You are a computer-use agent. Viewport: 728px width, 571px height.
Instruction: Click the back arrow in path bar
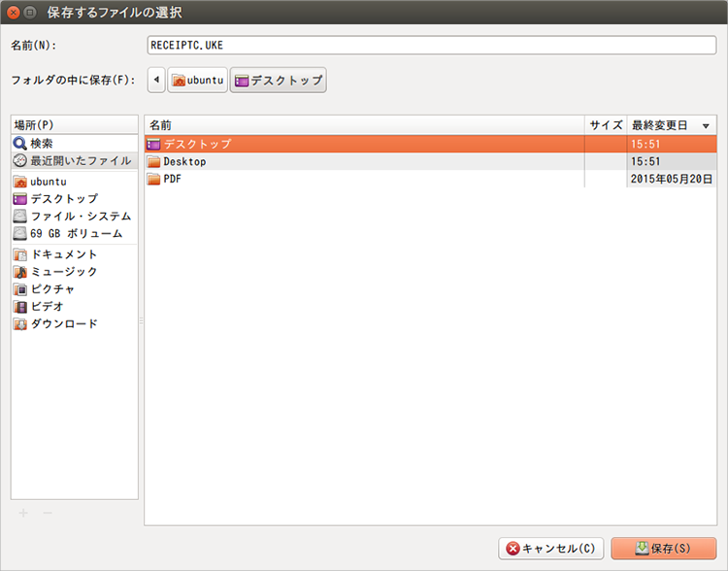[156, 80]
